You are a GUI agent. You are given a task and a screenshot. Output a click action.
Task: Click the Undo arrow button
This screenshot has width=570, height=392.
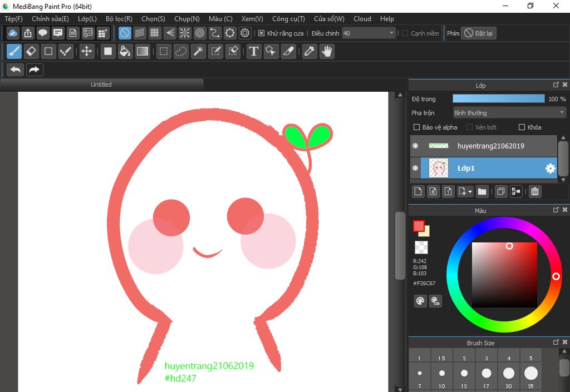point(16,70)
